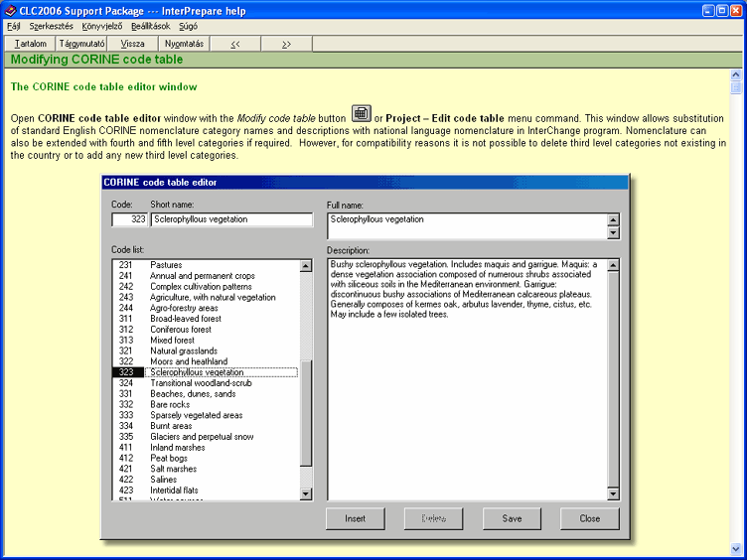Open the Súgó menu
747x560 pixels.
point(187,26)
